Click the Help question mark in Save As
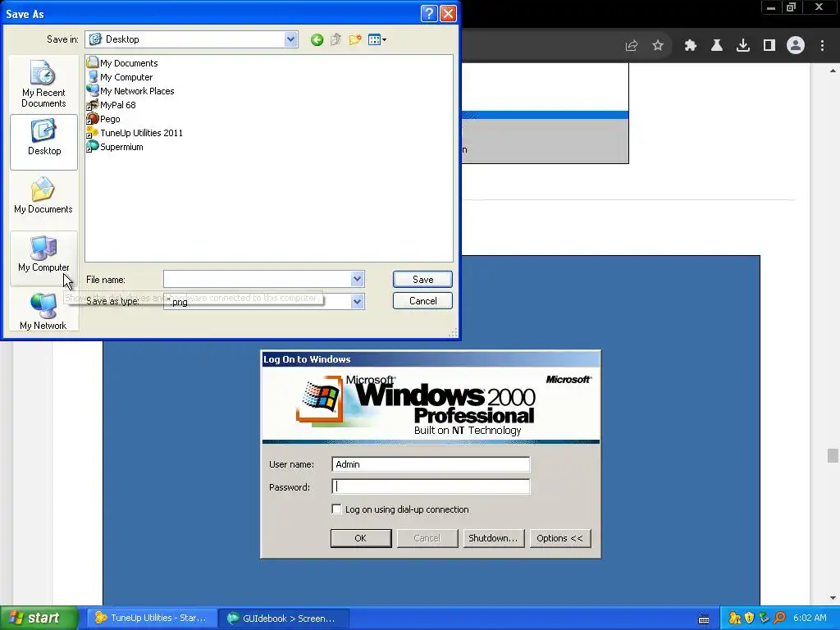 [429, 13]
